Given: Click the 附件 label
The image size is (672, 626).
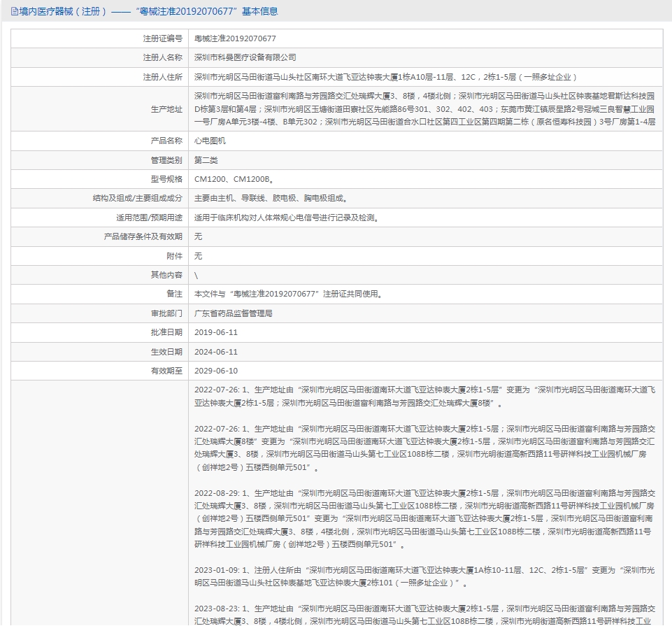Looking at the screenshot, I should (174, 257).
